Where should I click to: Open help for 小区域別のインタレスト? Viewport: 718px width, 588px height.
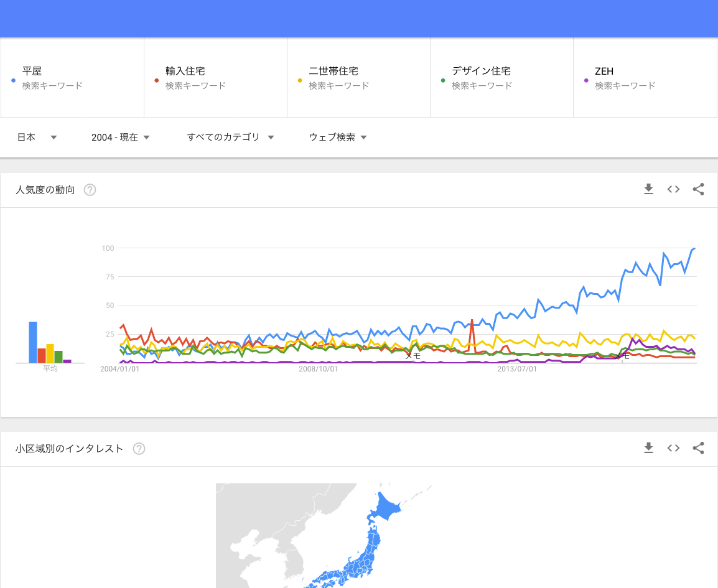click(139, 449)
